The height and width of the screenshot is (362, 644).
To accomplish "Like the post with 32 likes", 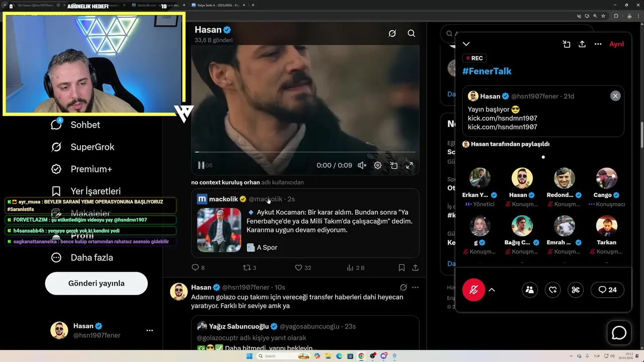I will pos(303,268).
